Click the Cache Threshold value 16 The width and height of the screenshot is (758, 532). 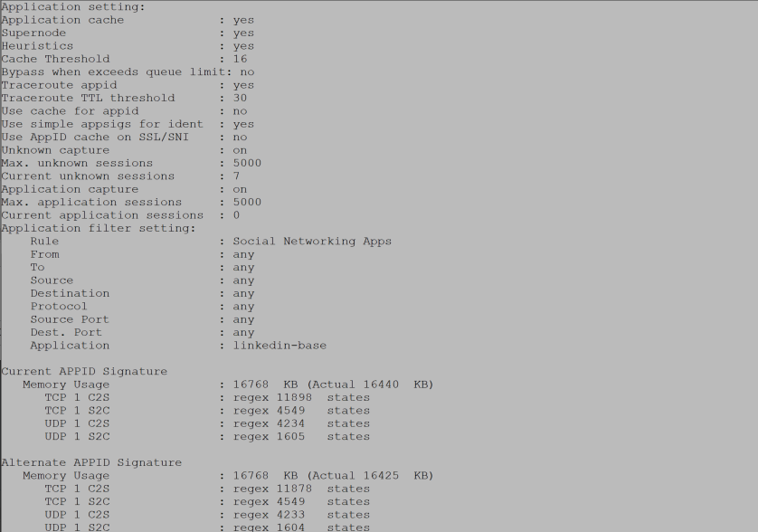click(240, 59)
